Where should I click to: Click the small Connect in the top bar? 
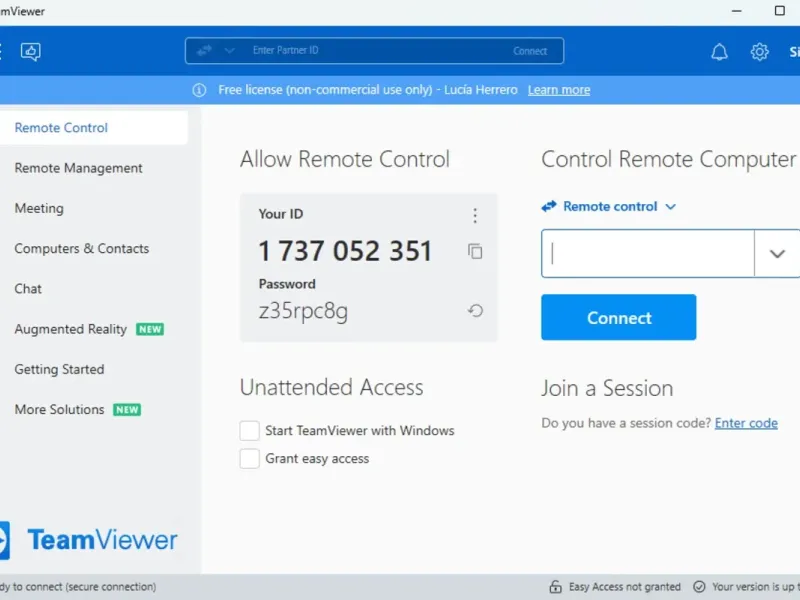(x=530, y=51)
